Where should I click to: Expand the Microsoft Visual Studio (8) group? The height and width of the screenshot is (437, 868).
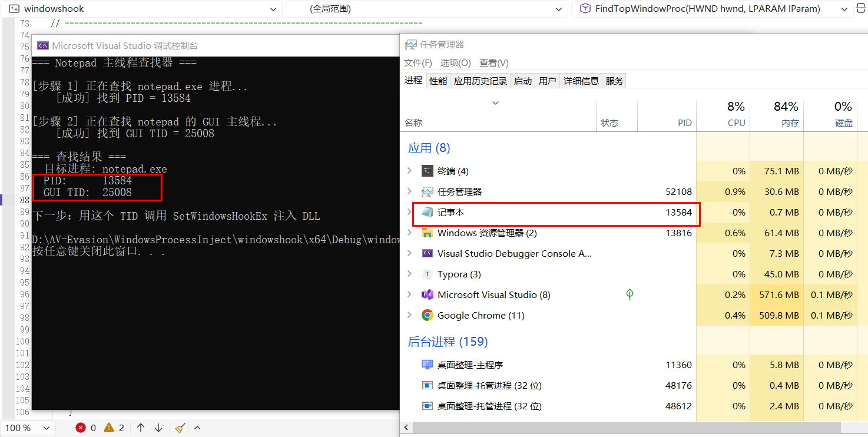pyautogui.click(x=410, y=294)
